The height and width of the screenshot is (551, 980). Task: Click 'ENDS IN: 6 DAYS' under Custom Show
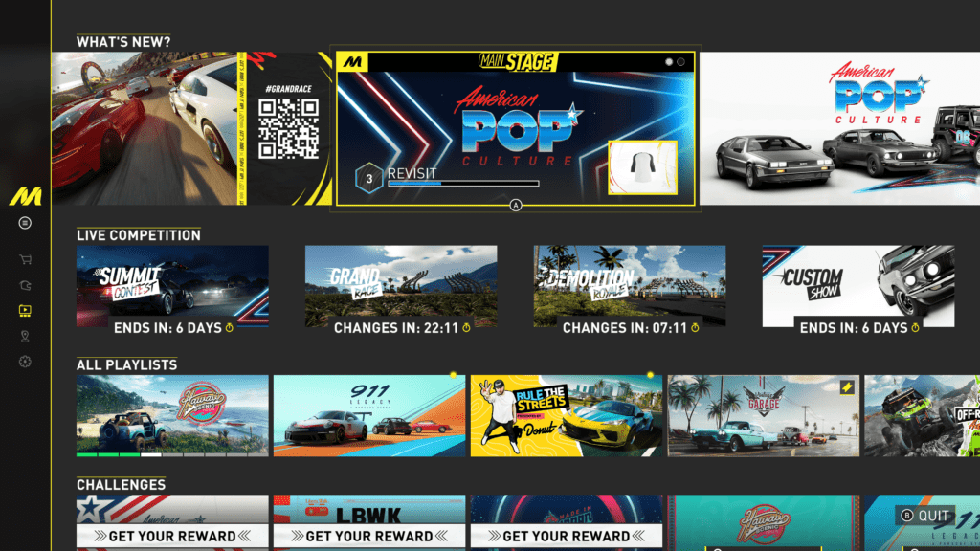[x=854, y=328]
